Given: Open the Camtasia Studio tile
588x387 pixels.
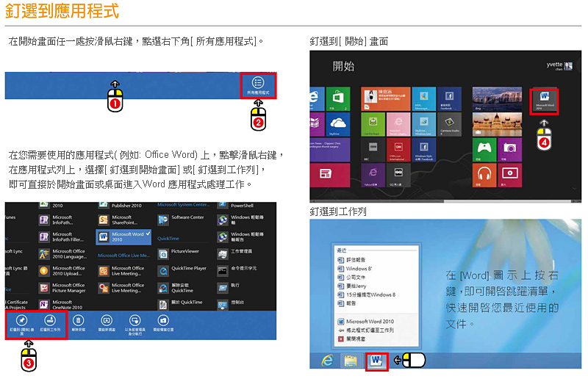Looking at the screenshot, I should point(449,124).
